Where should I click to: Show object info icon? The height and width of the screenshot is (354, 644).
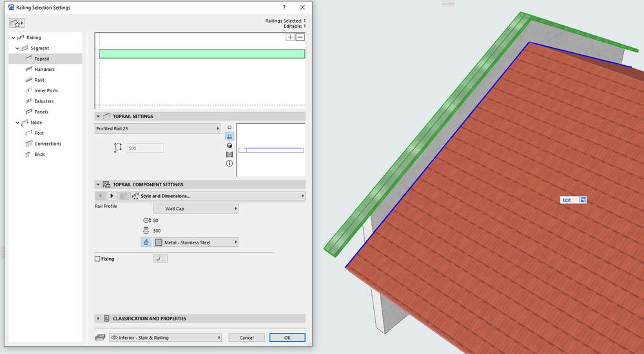(x=229, y=163)
